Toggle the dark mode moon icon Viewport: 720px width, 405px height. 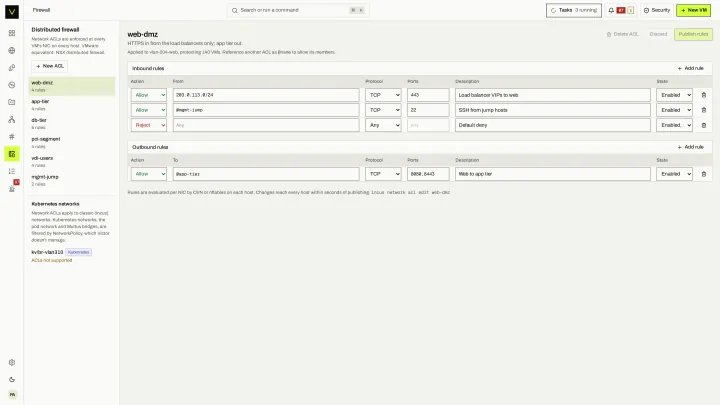point(12,379)
